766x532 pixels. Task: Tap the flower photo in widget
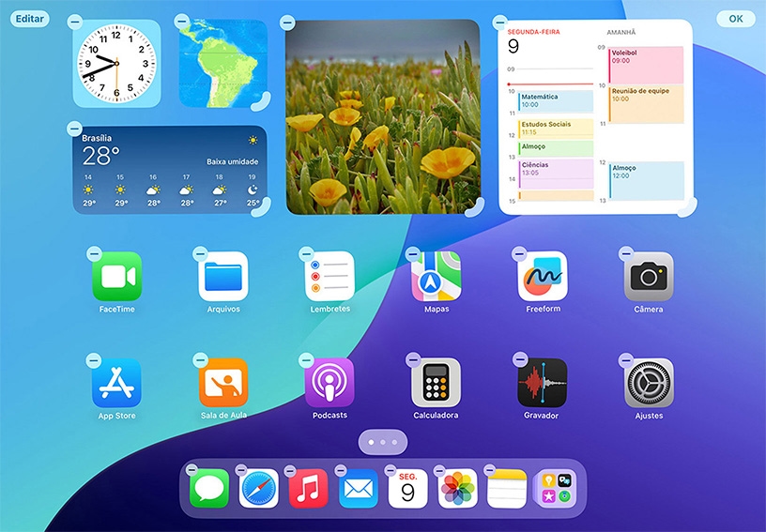coord(382,117)
